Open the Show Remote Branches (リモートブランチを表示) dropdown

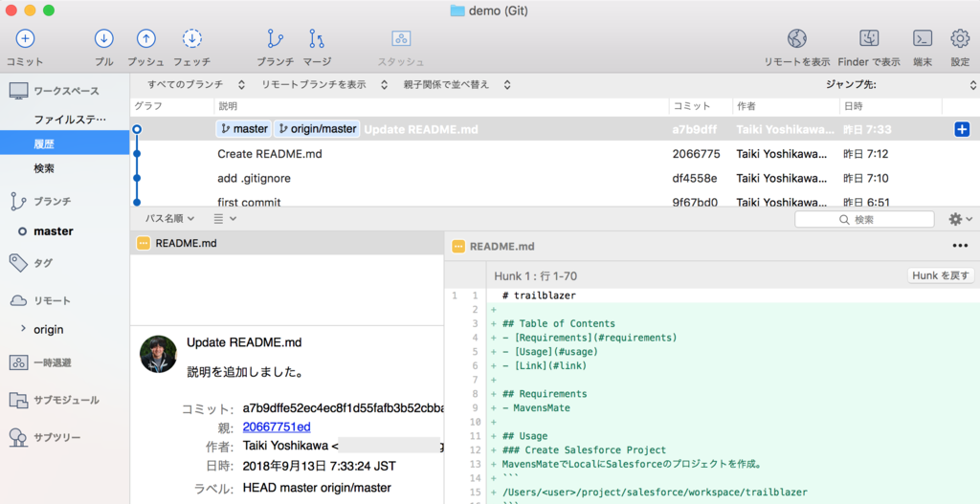(x=323, y=84)
